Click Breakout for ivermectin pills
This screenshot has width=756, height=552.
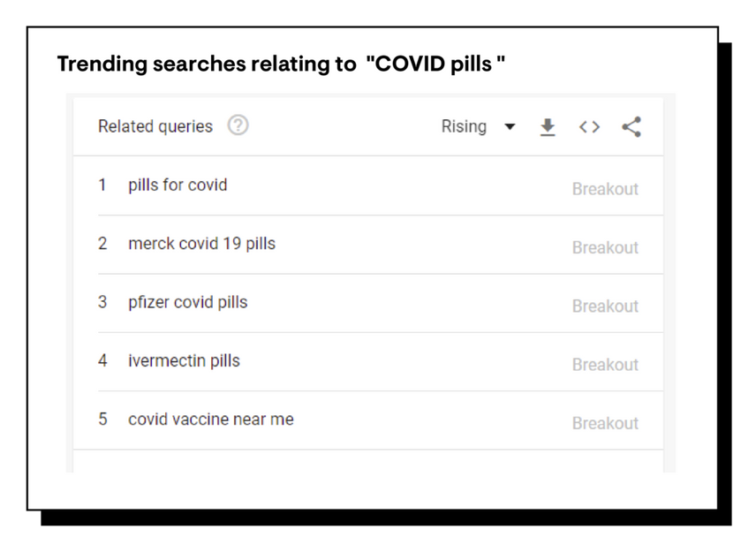(606, 364)
